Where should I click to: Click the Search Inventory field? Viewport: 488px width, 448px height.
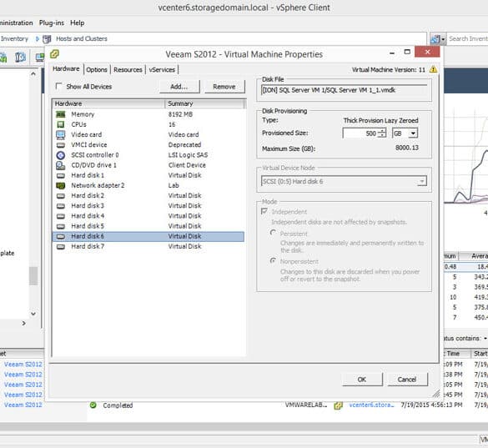(x=468, y=39)
